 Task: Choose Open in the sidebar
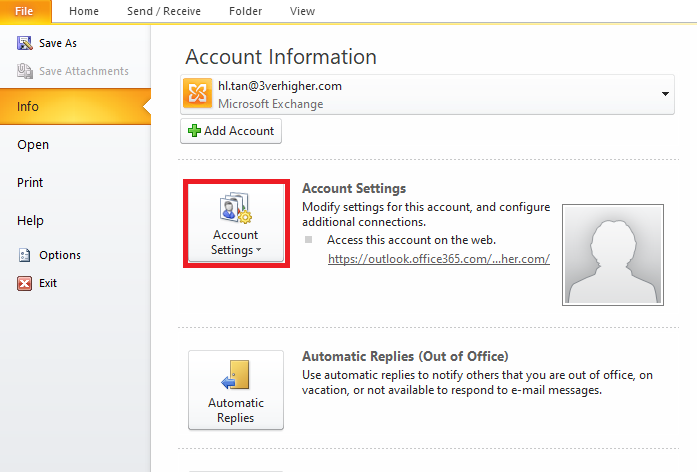33,144
